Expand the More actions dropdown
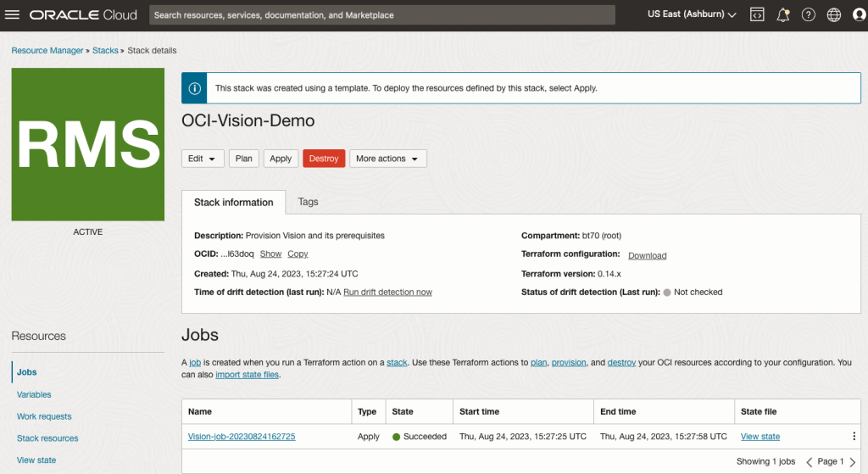Screen dimensions: 868x474 (x=387, y=159)
